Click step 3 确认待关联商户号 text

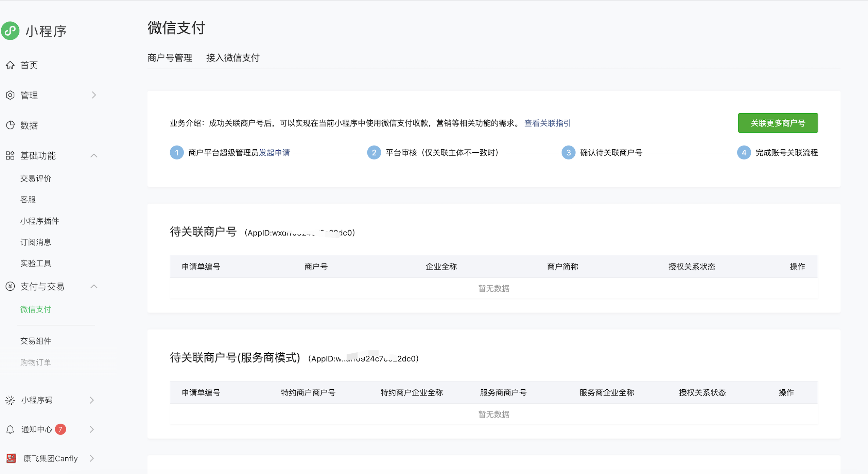point(611,152)
